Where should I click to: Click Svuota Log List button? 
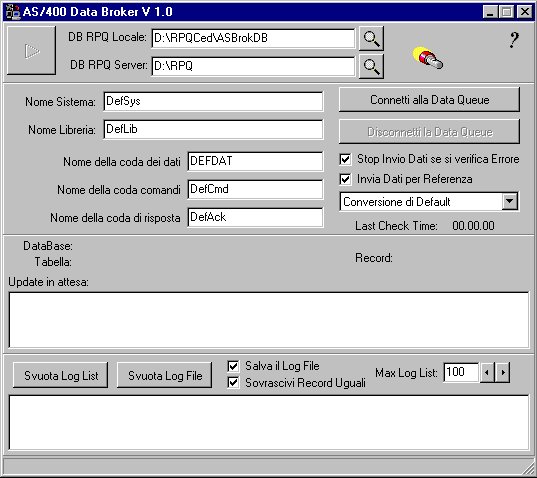pyautogui.click(x=61, y=375)
